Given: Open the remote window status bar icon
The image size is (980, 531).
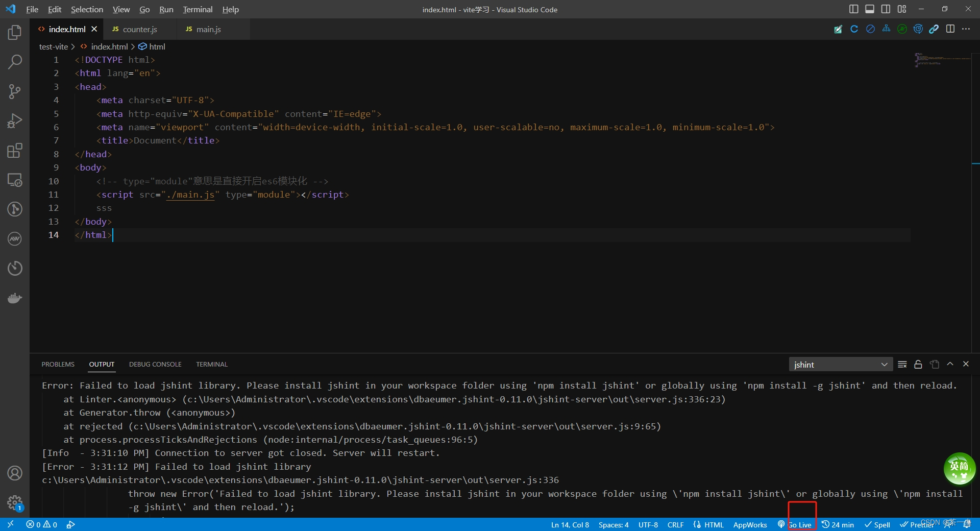Looking at the screenshot, I should (10, 524).
